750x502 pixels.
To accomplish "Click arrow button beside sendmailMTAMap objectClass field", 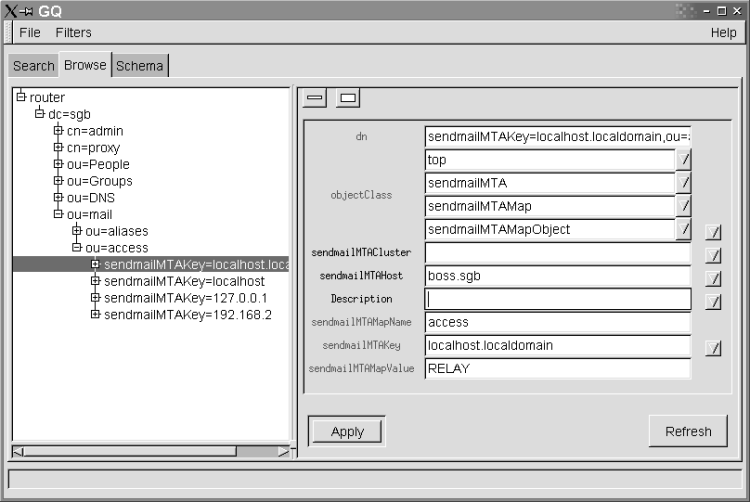I will [x=684, y=206].
